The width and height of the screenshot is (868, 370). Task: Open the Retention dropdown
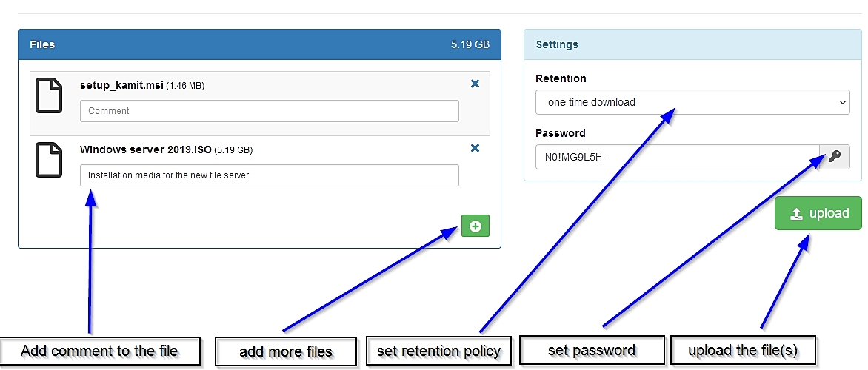tap(692, 102)
